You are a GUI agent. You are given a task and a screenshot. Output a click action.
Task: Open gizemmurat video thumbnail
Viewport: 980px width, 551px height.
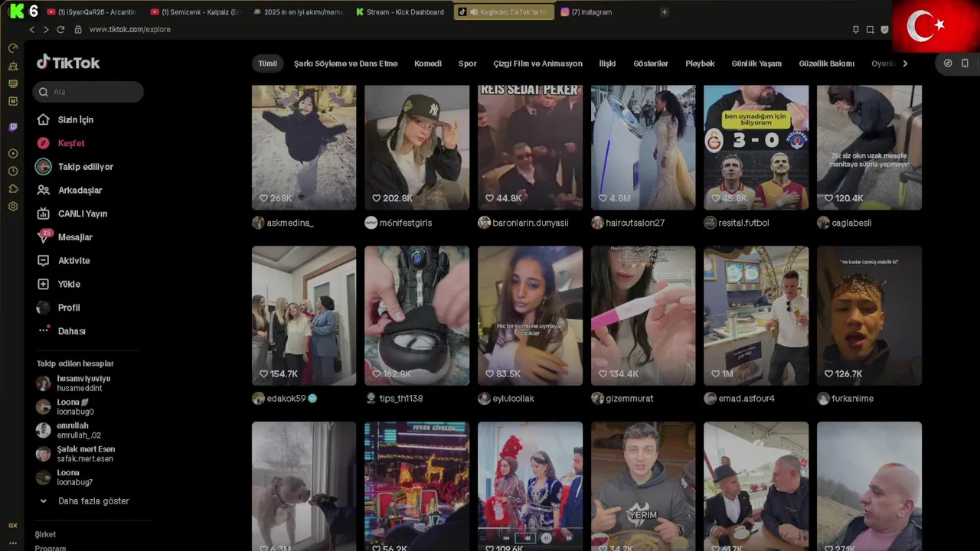(x=643, y=315)
